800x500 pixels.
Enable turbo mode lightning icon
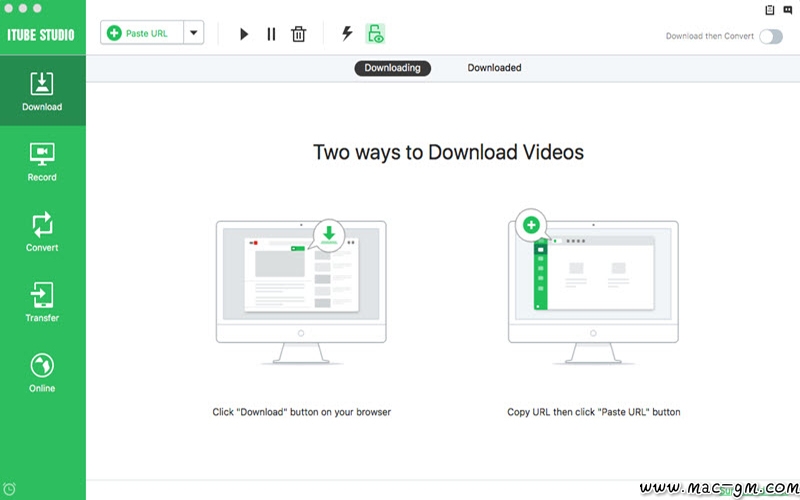(347, 34)
